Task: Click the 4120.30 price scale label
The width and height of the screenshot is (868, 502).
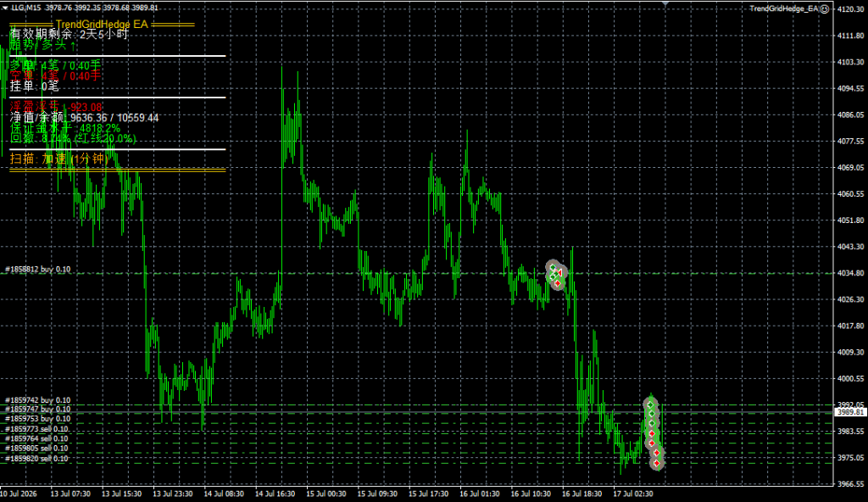Action: click(851, 9)
